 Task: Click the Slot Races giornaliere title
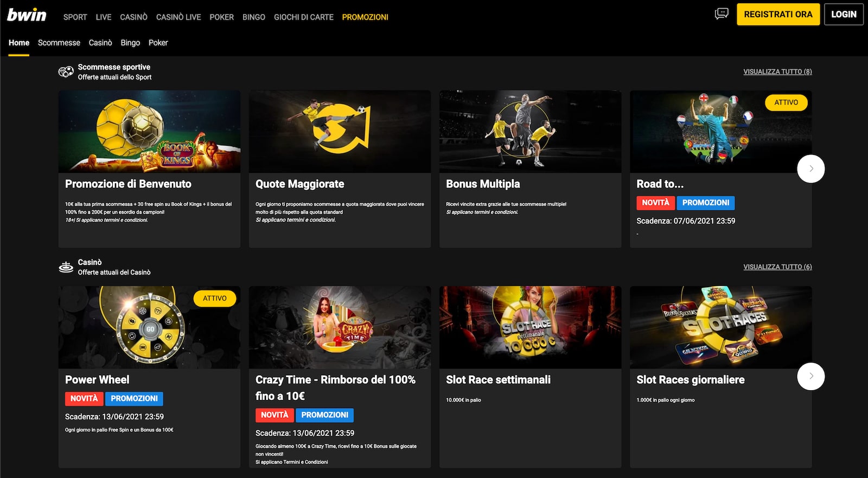[691, 380]
